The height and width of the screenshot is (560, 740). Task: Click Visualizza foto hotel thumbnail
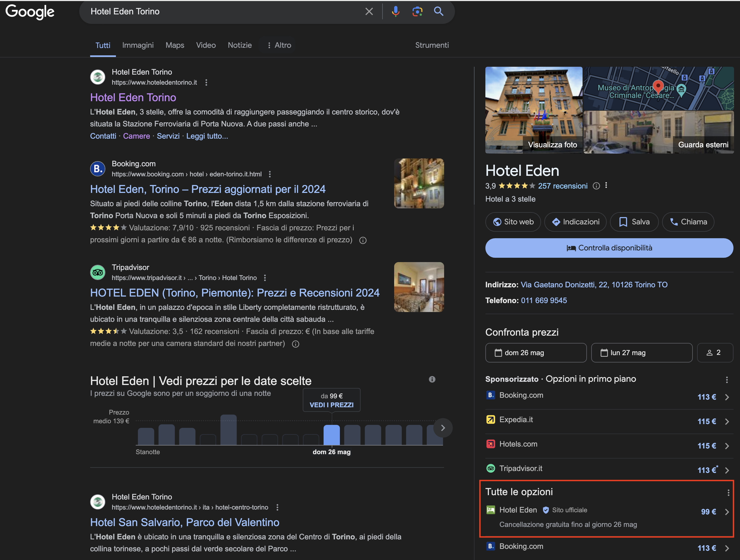tap(534, 110)
